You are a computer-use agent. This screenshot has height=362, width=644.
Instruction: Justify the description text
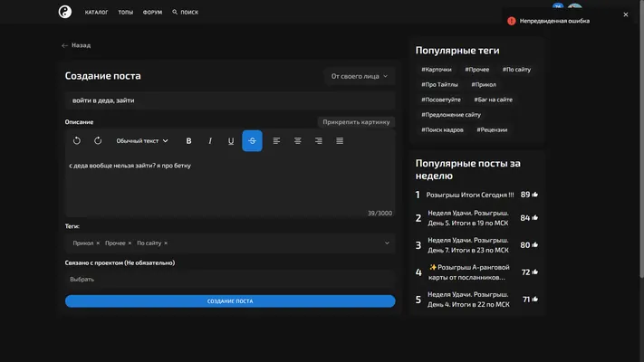[340, 141]
